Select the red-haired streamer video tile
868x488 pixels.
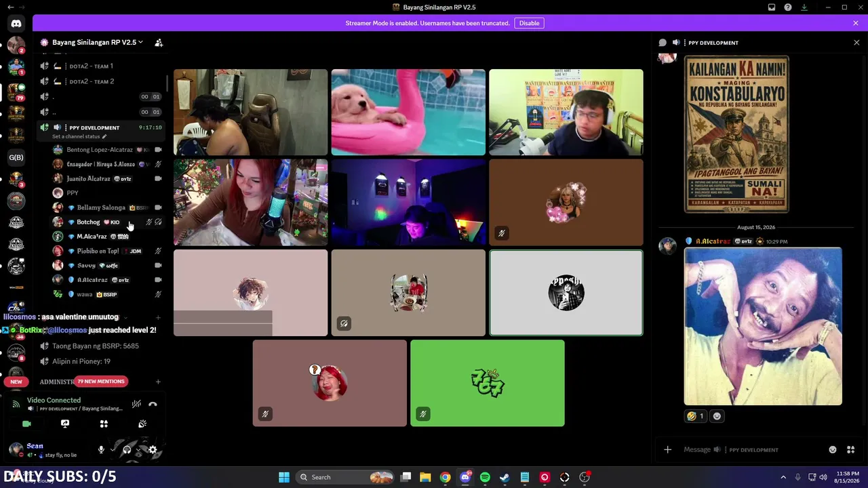coord(250,202)
